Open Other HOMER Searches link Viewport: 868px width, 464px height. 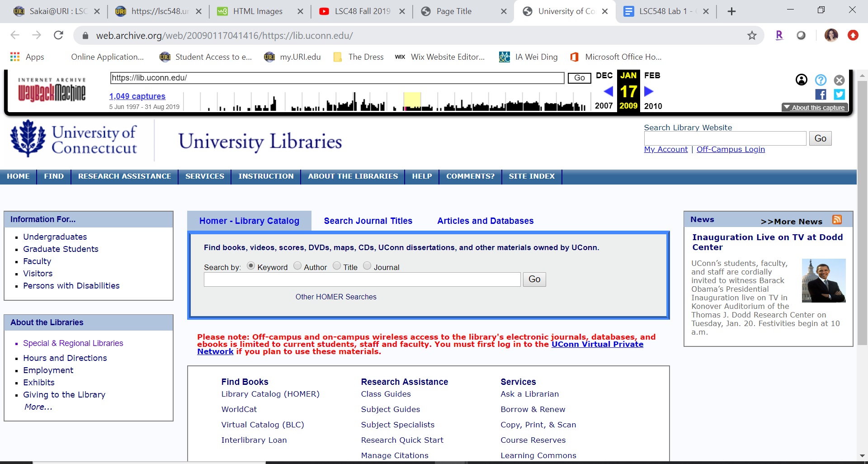click(x=336, y=297)
